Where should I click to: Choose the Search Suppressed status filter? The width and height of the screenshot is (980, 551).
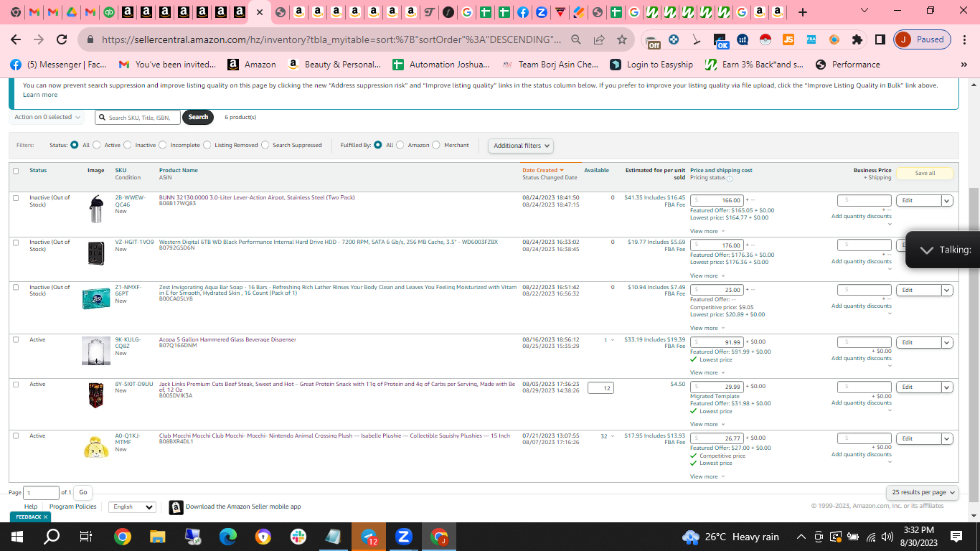pos(265,145)
